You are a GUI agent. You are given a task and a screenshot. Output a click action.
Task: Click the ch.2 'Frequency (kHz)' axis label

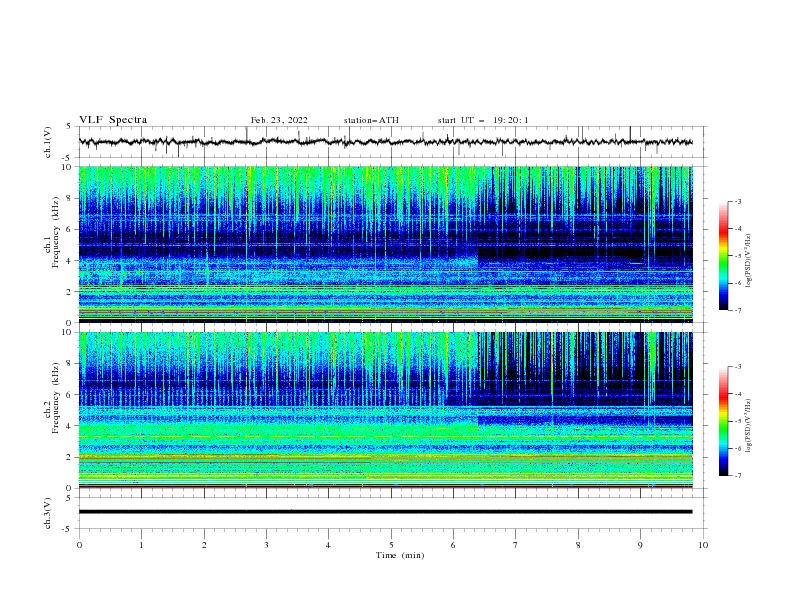57,397
